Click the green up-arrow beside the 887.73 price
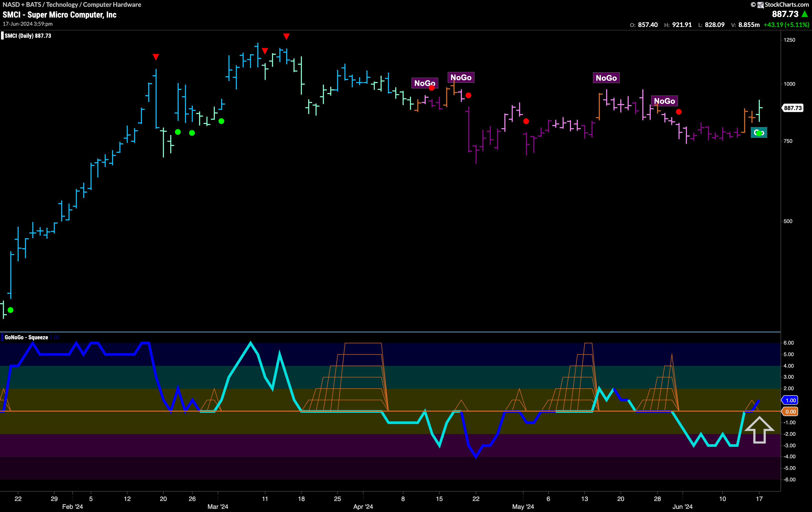 (x=805, y=14)
